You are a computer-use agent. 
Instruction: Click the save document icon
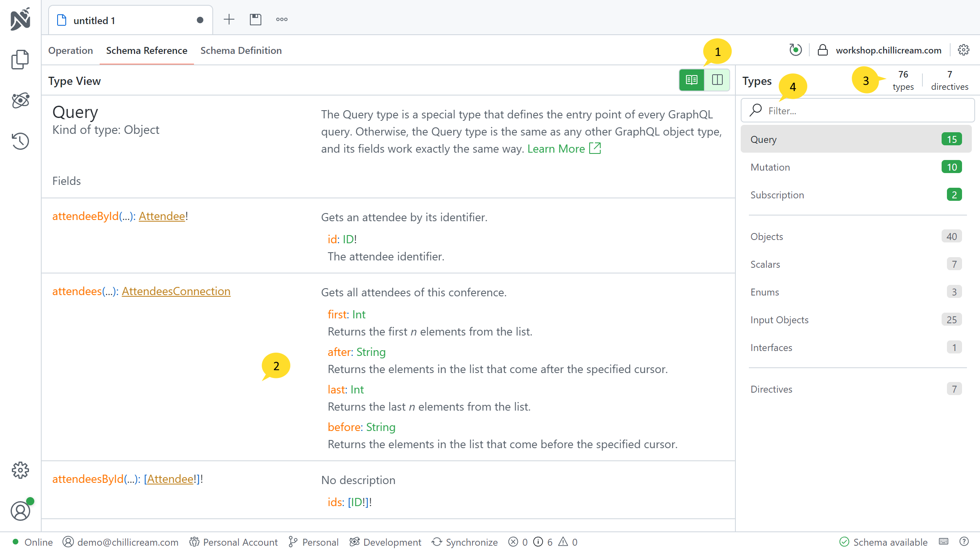[x=256, y=20]
